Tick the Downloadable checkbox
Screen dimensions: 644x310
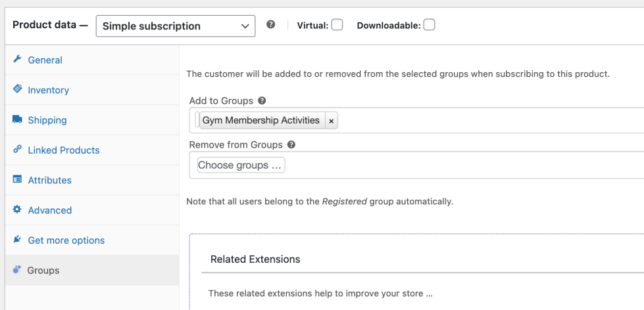click(x=429, y=25)
